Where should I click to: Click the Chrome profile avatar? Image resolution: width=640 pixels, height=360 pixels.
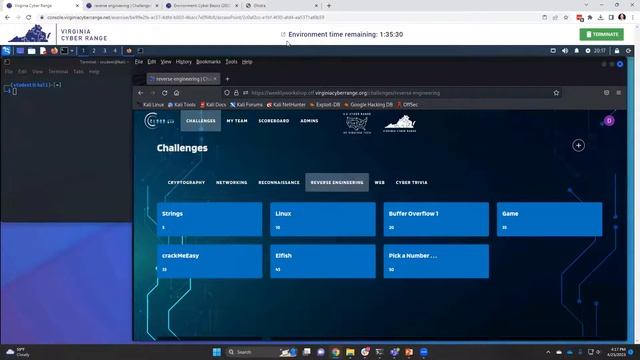coord(622,17)
